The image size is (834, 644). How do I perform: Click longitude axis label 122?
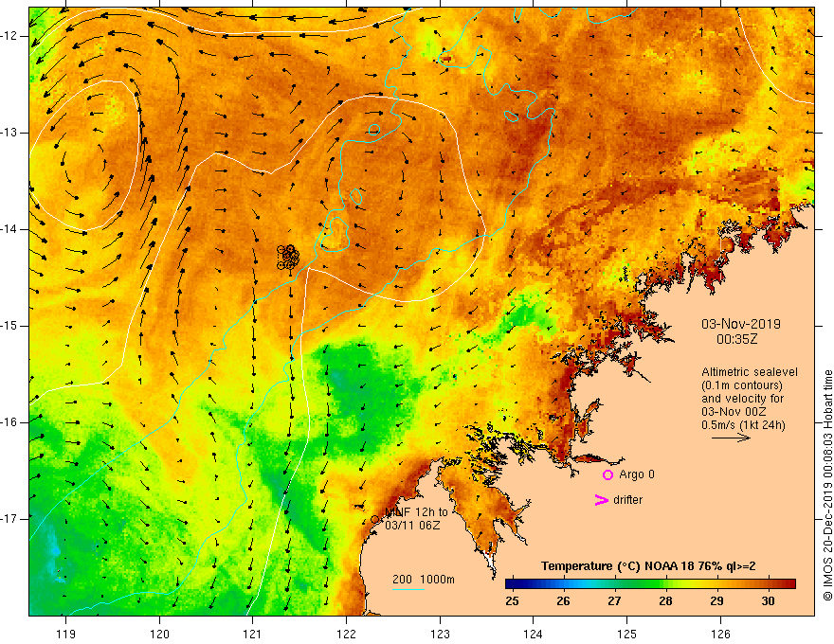346,634
